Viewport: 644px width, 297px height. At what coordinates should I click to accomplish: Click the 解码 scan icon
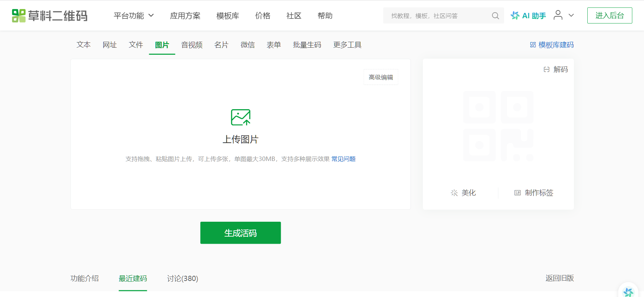(x=547, y=69)
